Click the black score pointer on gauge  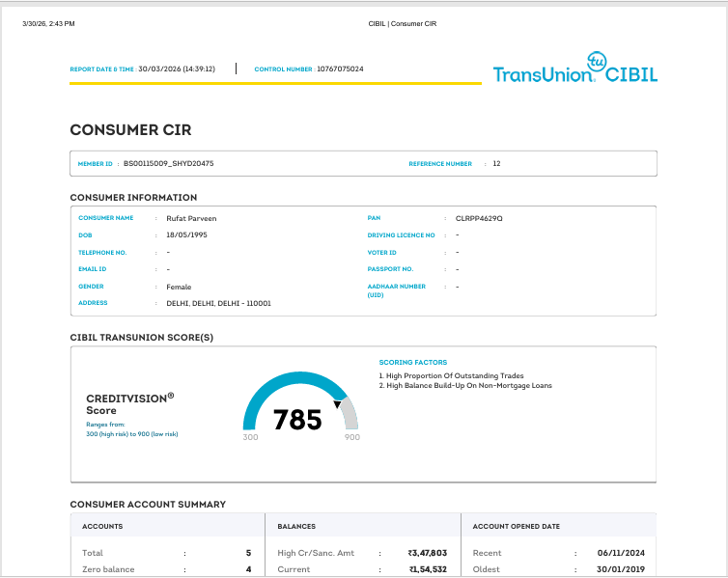[338, 404]
